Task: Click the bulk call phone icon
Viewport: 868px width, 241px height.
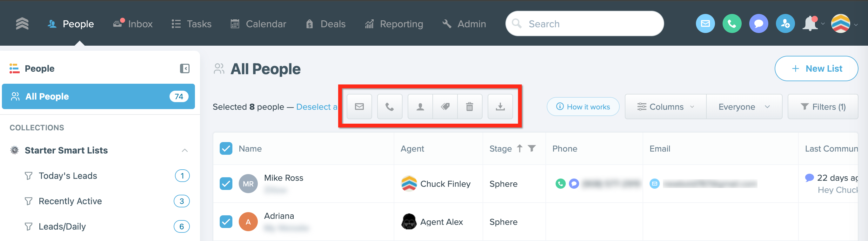Action: (x=390, y=107)
